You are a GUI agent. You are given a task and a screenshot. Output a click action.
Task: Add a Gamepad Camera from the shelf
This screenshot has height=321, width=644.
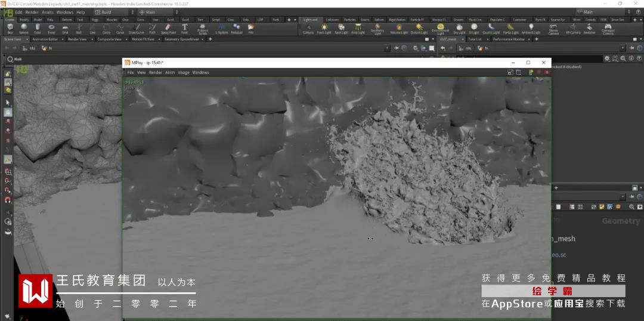(608, 29)
